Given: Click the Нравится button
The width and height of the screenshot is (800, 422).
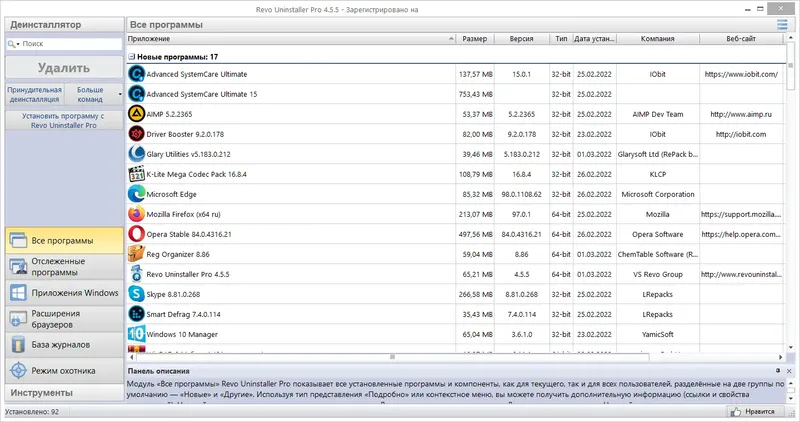Looking at the screenshot, I should pos(754,411).
